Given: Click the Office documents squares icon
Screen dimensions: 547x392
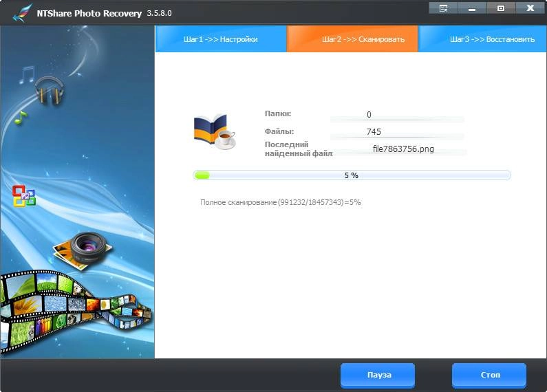Looking at the screenshot, I should click(x=23, y=195).
